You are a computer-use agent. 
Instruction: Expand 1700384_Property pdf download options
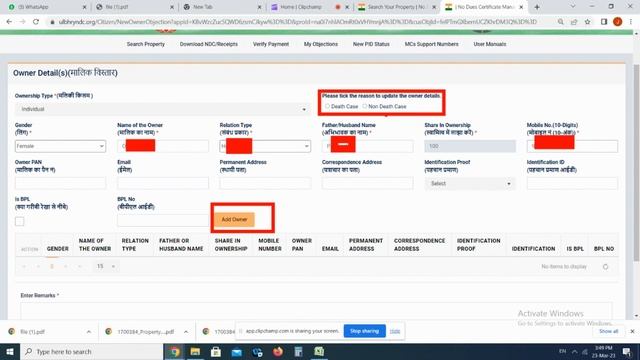click(x=186, y=332)
